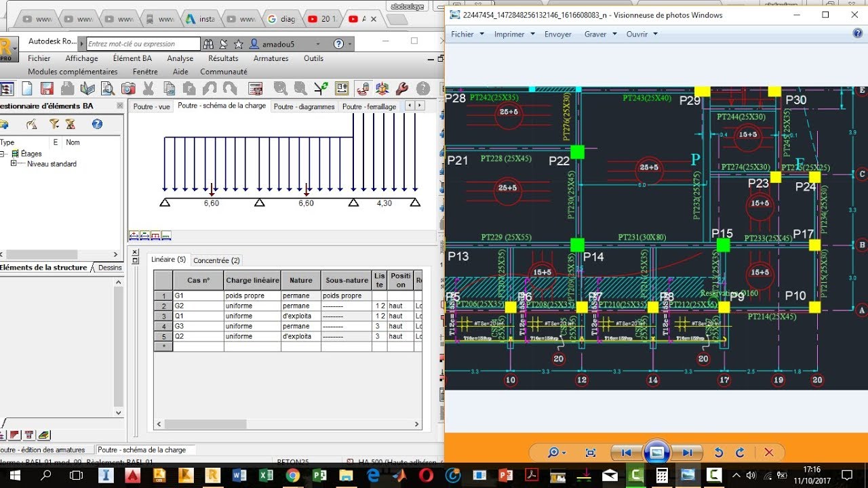
Task: Click the loads table horizontal scrollbar
Action: [x=288, y=424]
